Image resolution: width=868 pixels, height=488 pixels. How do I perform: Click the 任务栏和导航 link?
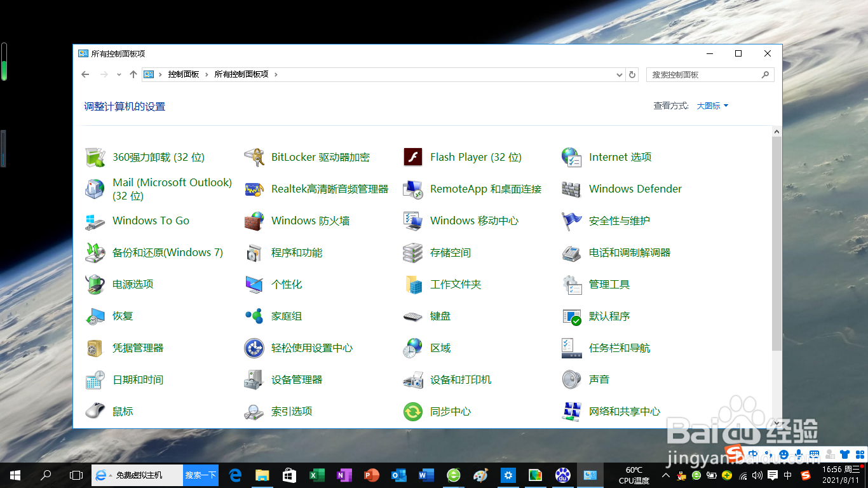tap(620, 348)
